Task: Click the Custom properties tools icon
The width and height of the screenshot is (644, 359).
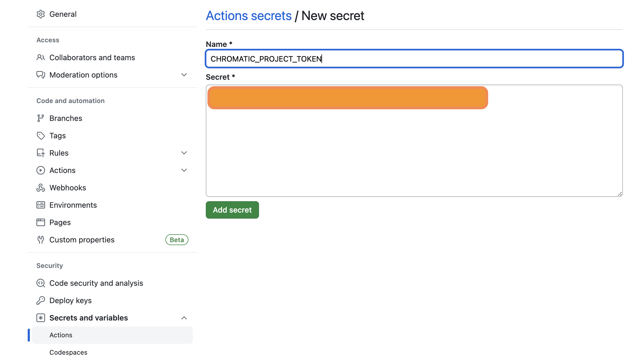Action: pos(41,240)
